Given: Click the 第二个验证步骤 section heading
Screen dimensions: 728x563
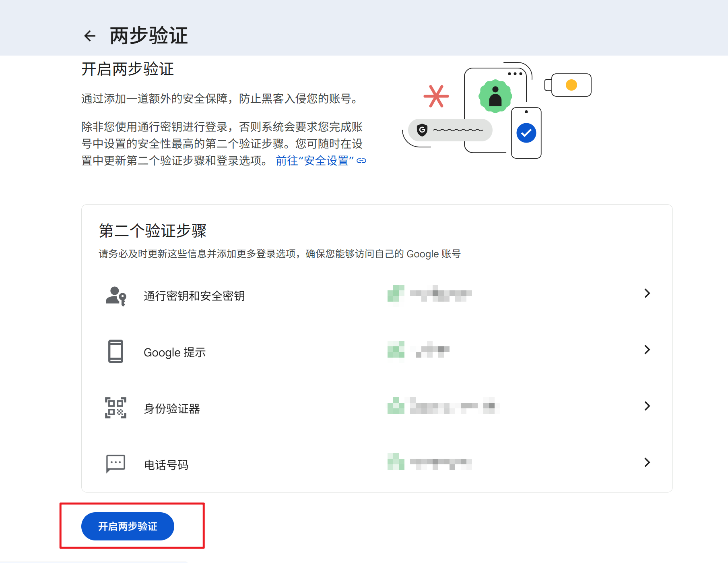Looking at the screenshot, I should point(153,231).
